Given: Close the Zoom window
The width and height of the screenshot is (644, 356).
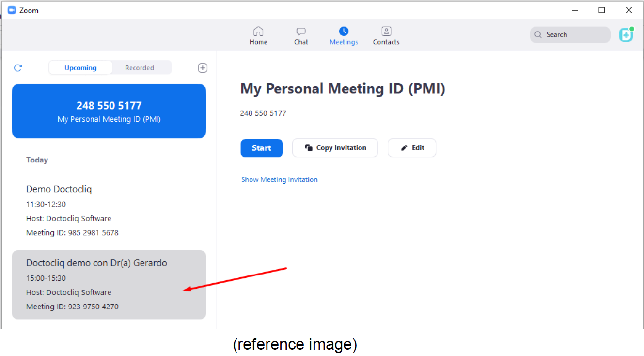Looking at the screenshot, I should (x=629, y=10).
